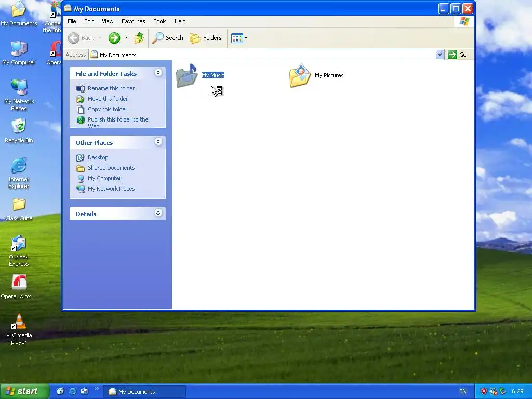
Task: Click the Go button
Action: click(457, 55)
